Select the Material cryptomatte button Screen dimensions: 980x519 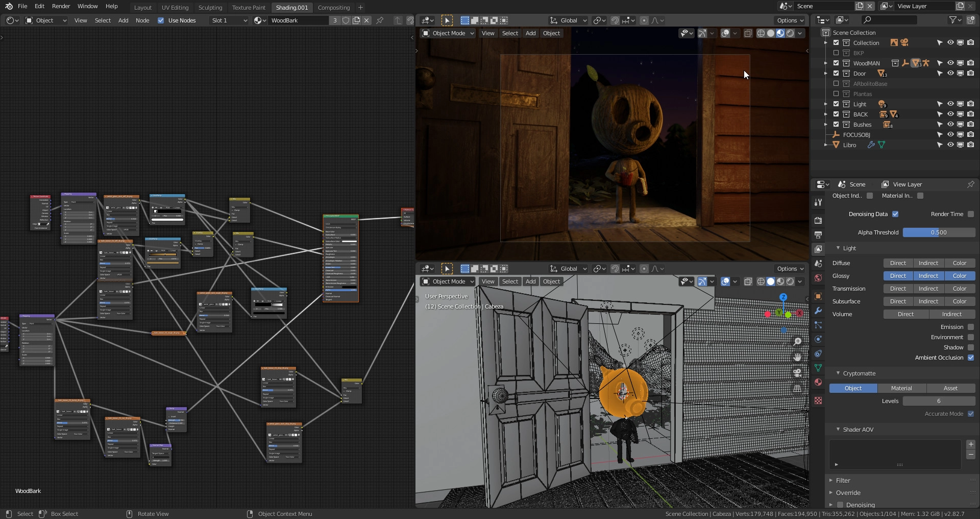coord(901,388)
